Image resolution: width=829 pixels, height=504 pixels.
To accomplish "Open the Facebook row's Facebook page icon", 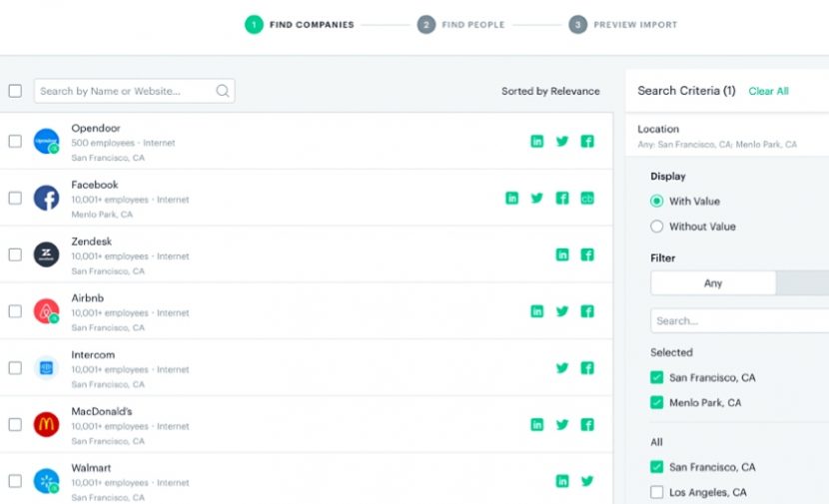I will [562, 199].
